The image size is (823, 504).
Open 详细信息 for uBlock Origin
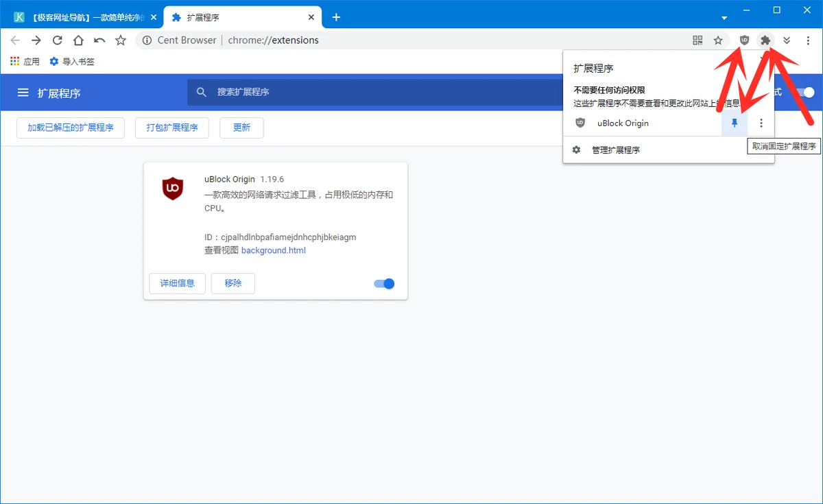[x=178, y=283]
